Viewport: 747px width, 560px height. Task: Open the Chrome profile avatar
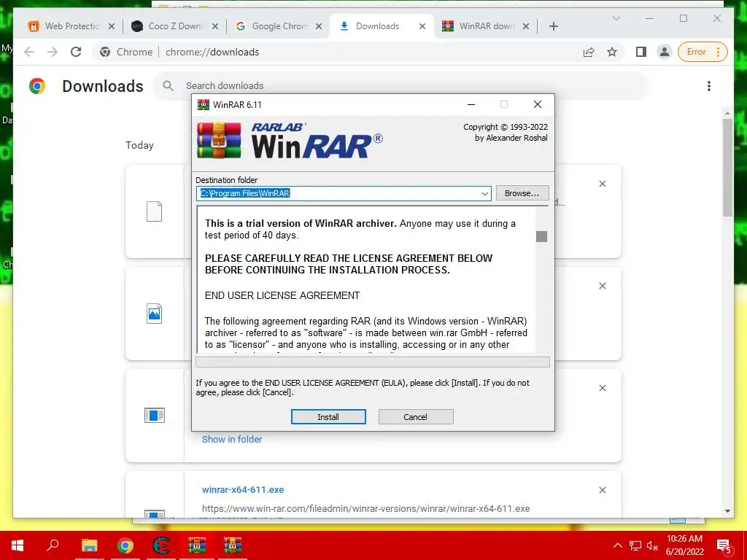click(x=664, y=52)
